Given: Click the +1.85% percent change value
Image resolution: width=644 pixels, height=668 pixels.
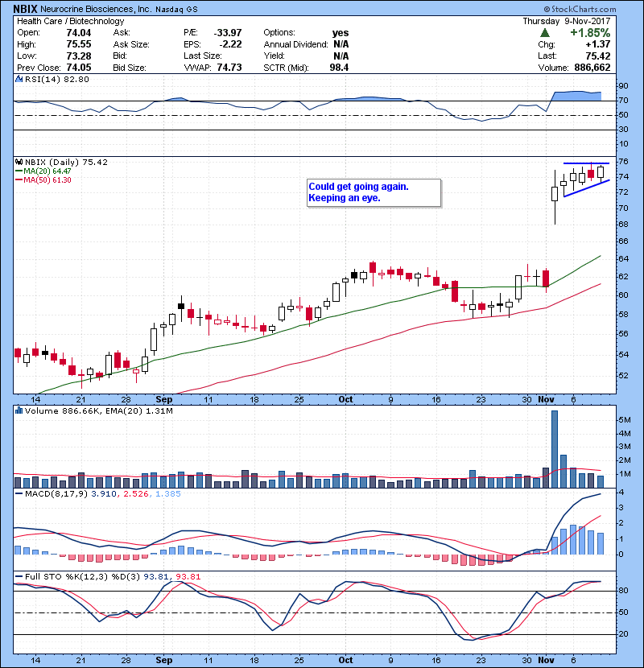Looking at the screenshot, I should click(590, 33).
